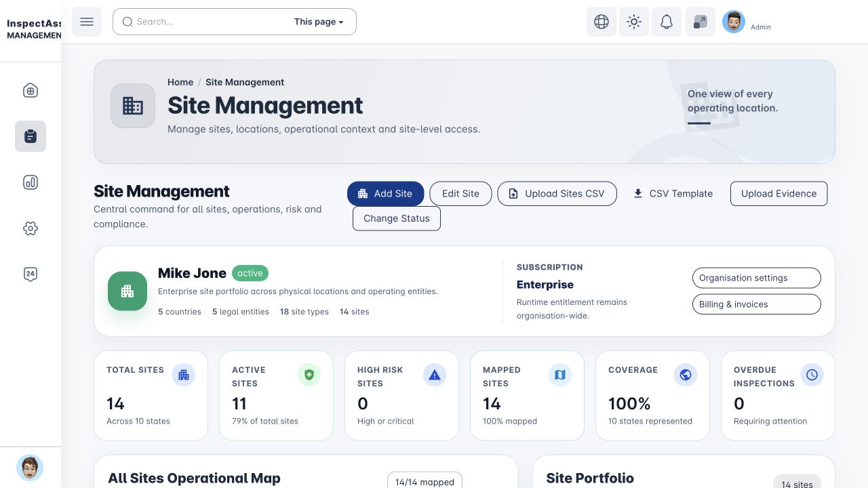Click the Upload Evidence button

(x=778, y=193)
